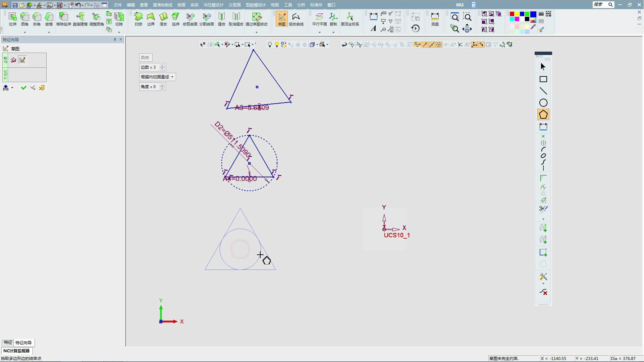Select the Line sketch tool
Screen dimensions: 644x362
(543, 91)
